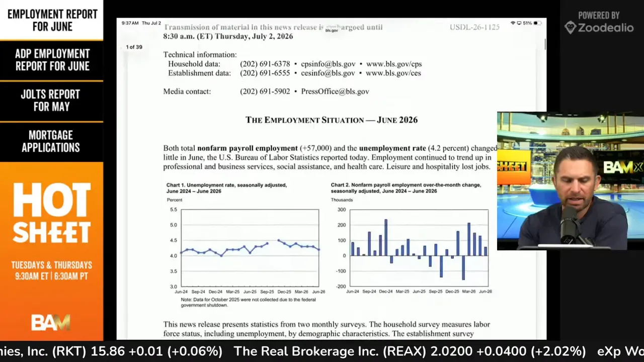Image resolution: width=644 pixels, height=362 pixels.
Task: Click the RKT ticker quote
Action: 111,351
